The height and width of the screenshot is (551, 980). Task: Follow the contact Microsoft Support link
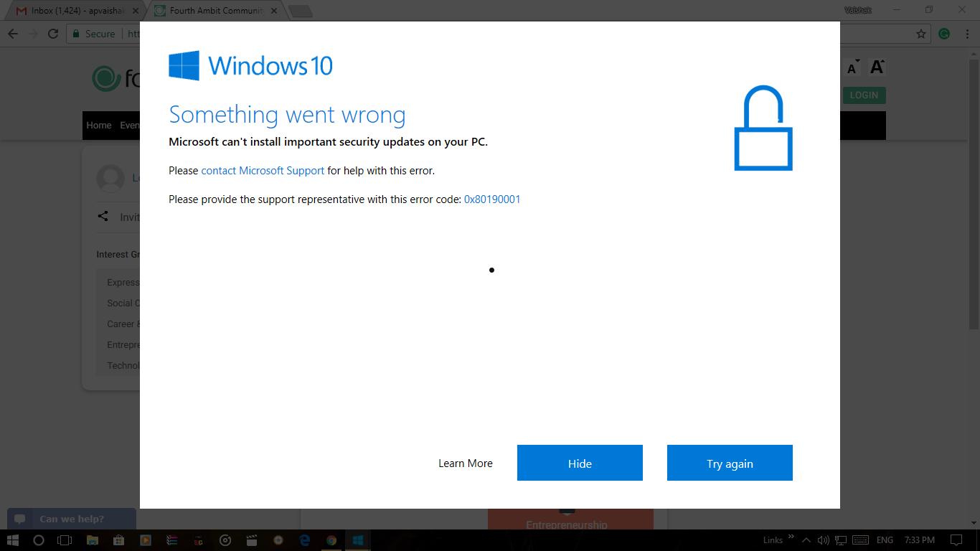click(x=263, y=171)
